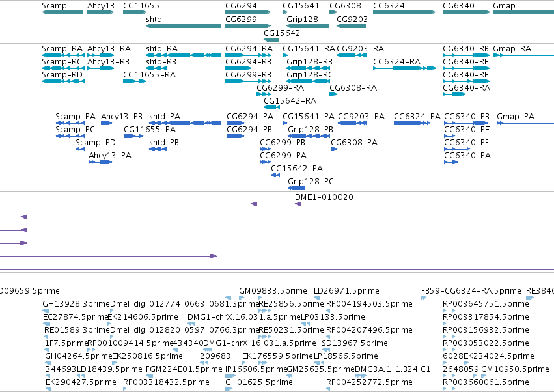Click transcript label Ahcy13-RB

click(108, 62)
